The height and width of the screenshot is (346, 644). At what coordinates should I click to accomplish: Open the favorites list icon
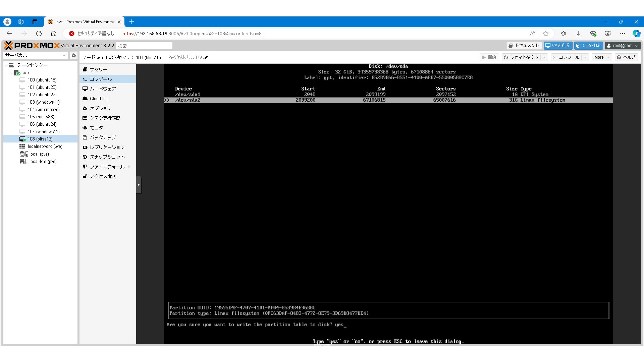click(x=563, y=34)
